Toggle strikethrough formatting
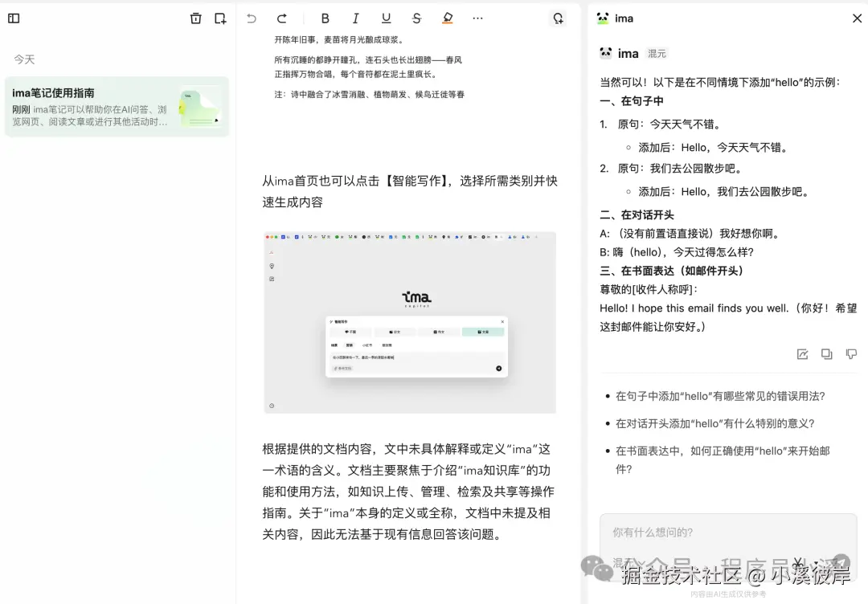The height and width of the screenshot is (604, 868). pos(417,18)
